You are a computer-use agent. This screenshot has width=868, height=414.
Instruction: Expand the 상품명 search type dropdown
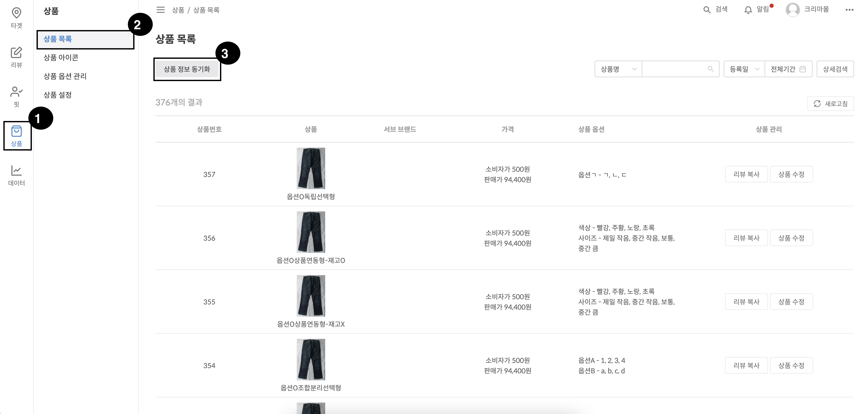(618, 69)
